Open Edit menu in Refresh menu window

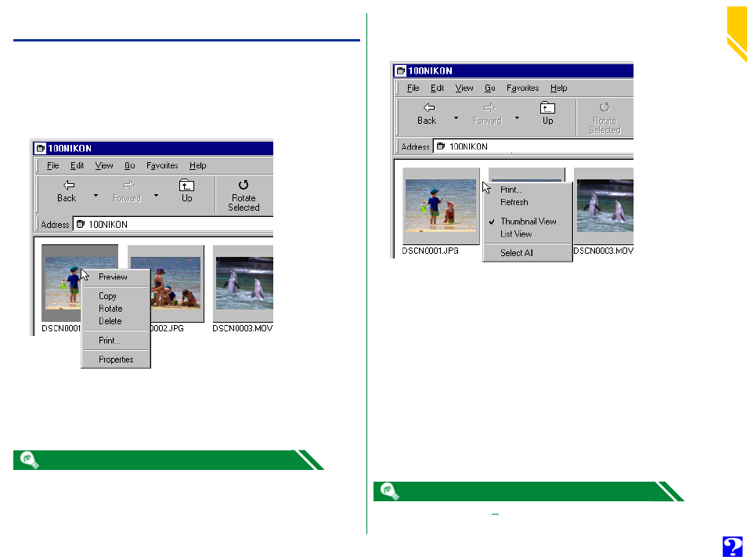438,88
